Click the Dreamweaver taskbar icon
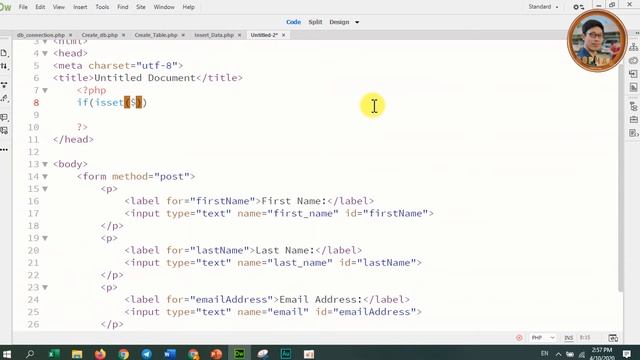Viewport: 640px width, 360px height. pos(239,353)
